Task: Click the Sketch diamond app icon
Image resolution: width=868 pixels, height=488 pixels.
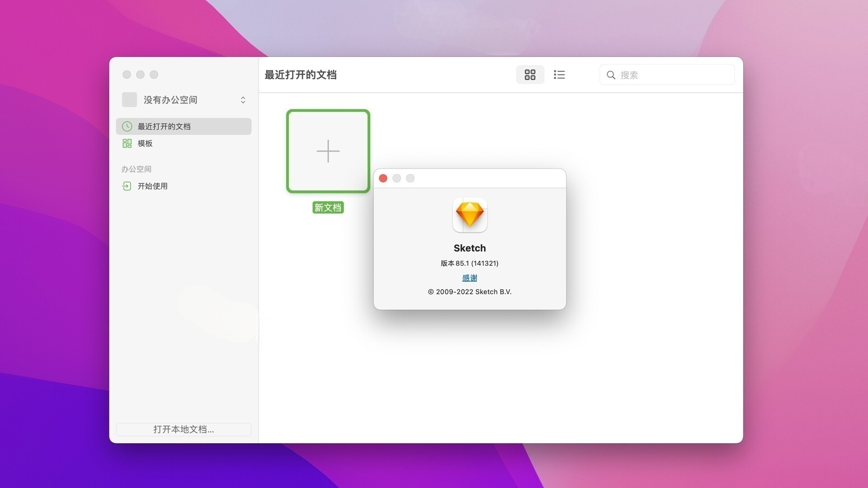Action: [x=470, y=215]
